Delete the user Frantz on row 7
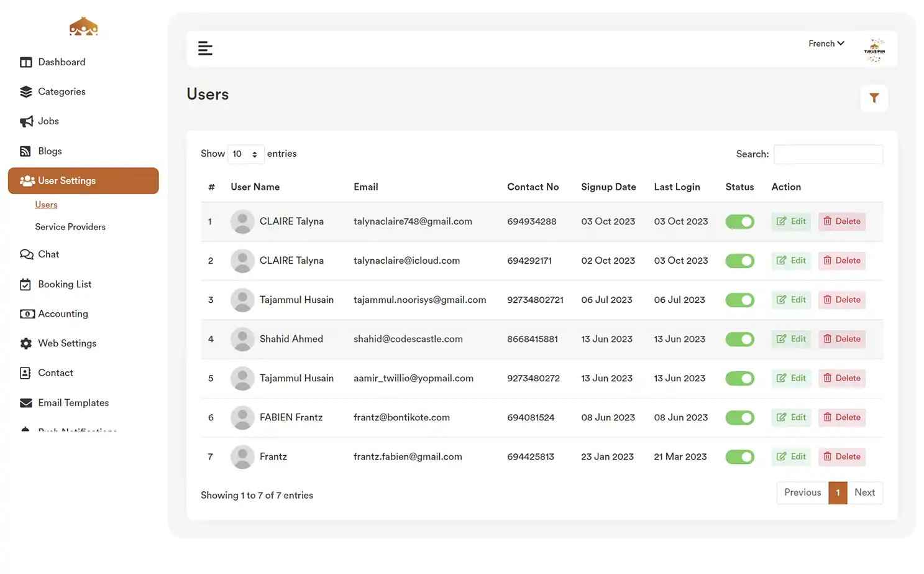924x574 pixels. [842, 456]
